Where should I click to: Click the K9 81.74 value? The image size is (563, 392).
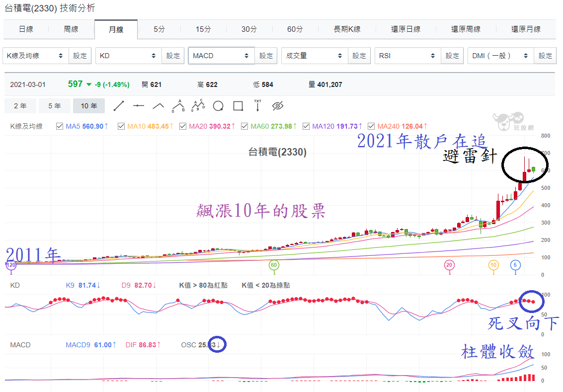click(83, 285)
